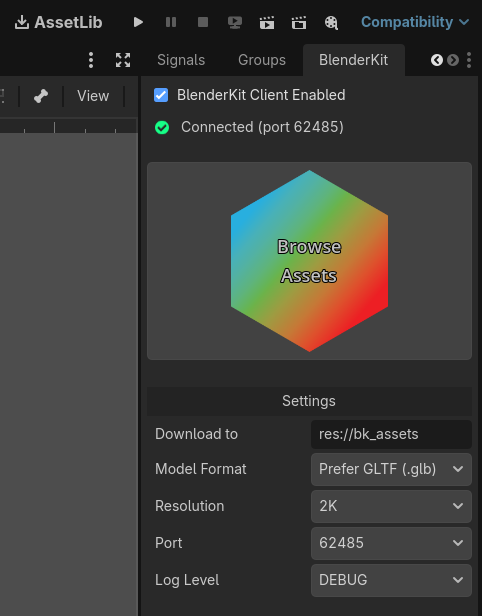Viewport: 482px width, 616px height.
Task: Edit the Download to path field
Action: [x=391, y=434]
